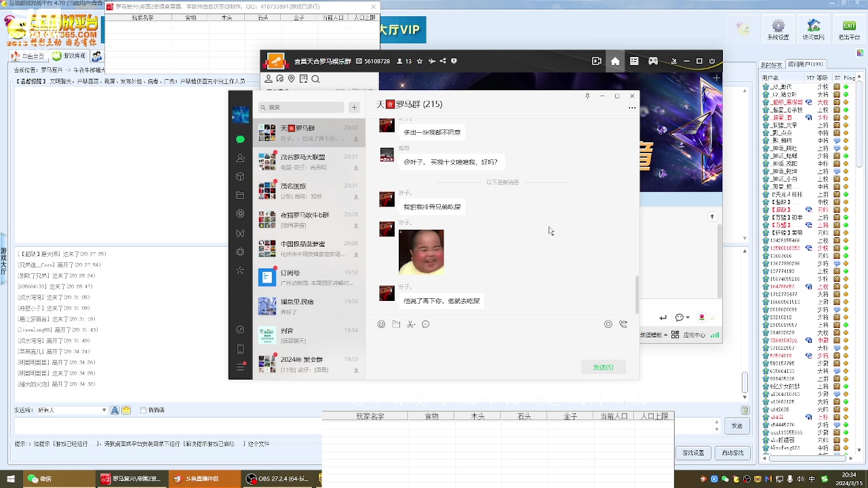Click the 发送(S) button in WeChat
Screen dimensions: 868x488
pos(603,367)
